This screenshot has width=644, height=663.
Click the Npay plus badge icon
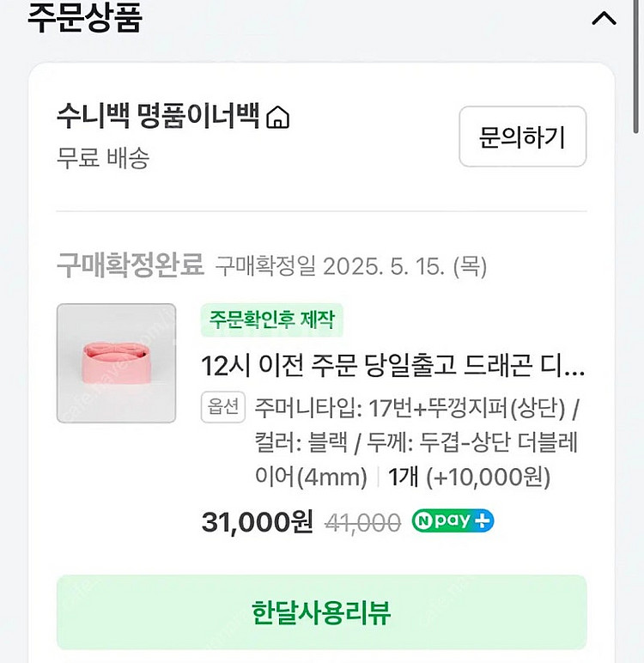[x=453, y=521]
